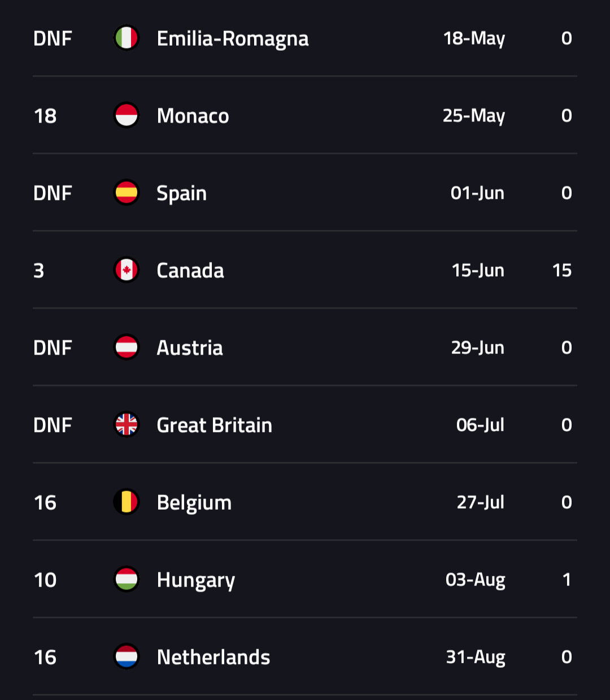This screenshot has width=610, height=700.
Task: Click the Canada flag icon
Action: [127, 270]
